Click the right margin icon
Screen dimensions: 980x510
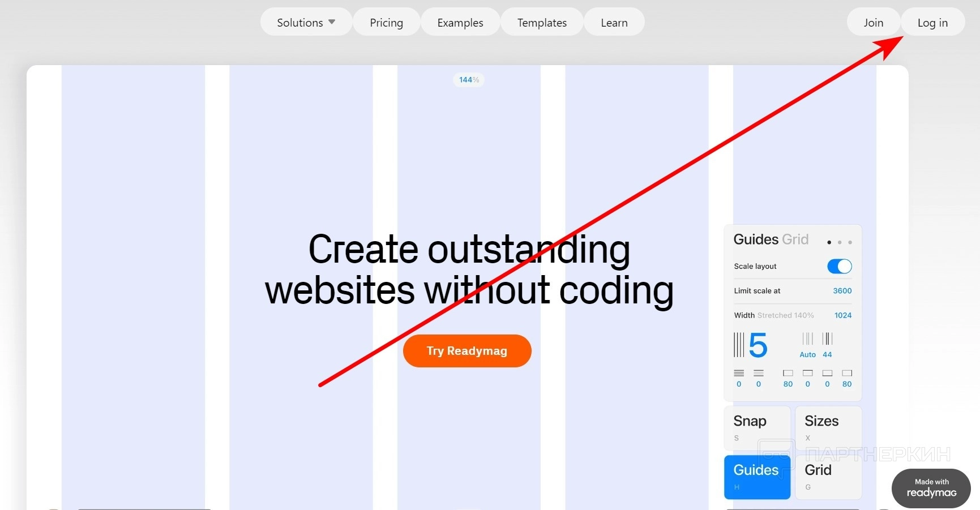[x=847, y=373]
